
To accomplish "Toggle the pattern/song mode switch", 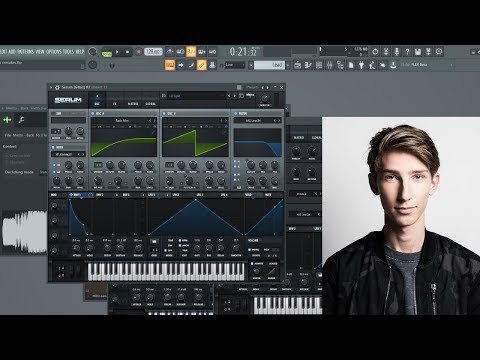I will pos(107,53).
